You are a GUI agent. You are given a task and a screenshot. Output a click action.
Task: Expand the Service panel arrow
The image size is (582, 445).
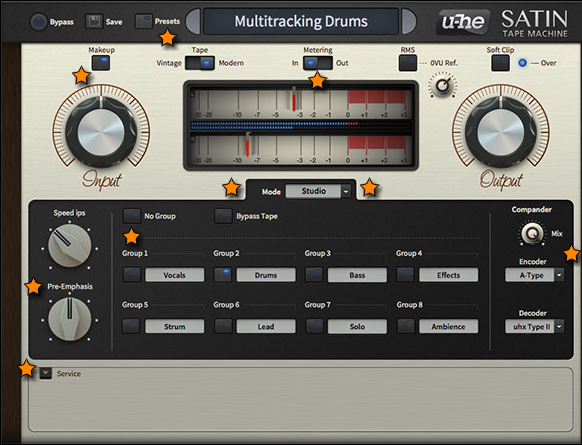(46, 373)
